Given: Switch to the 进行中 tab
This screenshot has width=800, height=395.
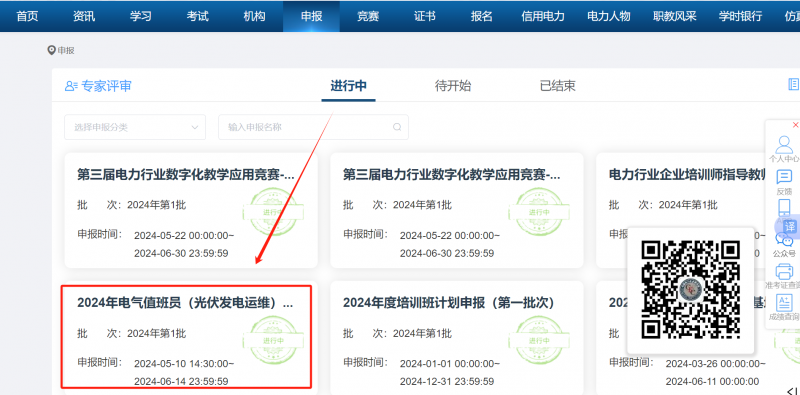Looking at the screenshot, I should pos(348,86).
